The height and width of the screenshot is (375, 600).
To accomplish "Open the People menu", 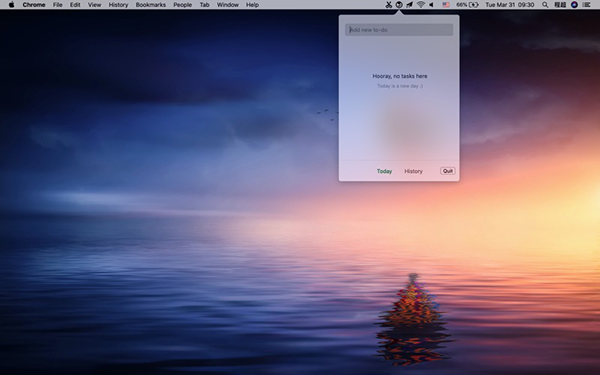I will (x=183, y=5).
